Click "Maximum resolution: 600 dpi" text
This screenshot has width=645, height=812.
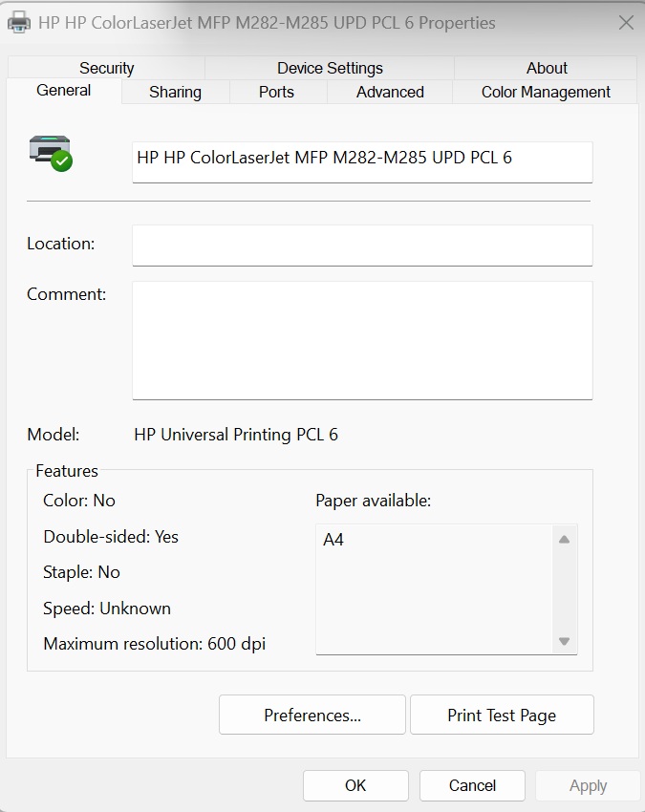tap(155, 644)
